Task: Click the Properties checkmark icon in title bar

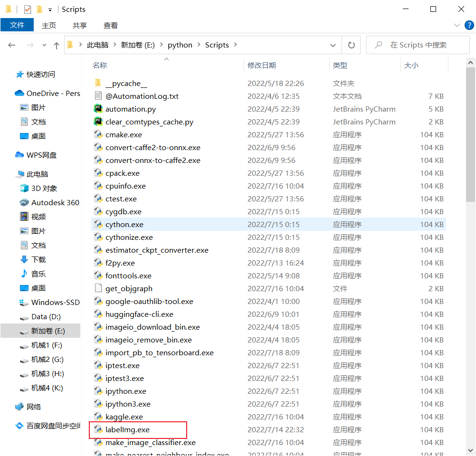Action: (x=28, y=9)
